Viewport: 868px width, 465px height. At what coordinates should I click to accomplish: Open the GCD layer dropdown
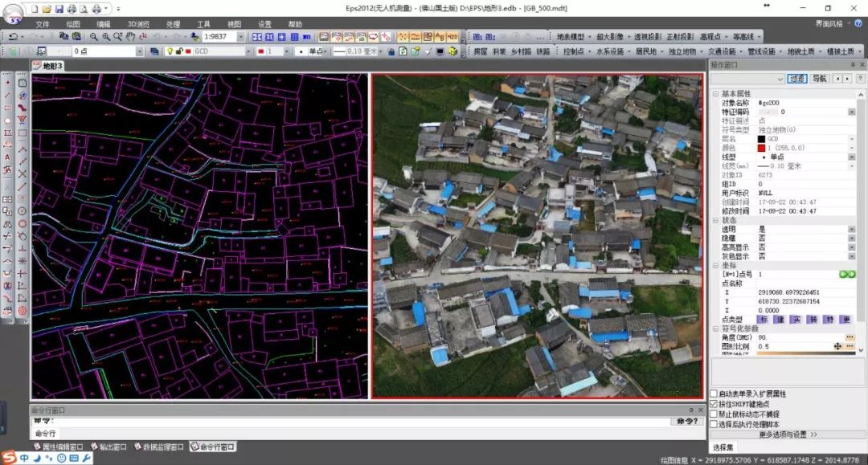248,51
